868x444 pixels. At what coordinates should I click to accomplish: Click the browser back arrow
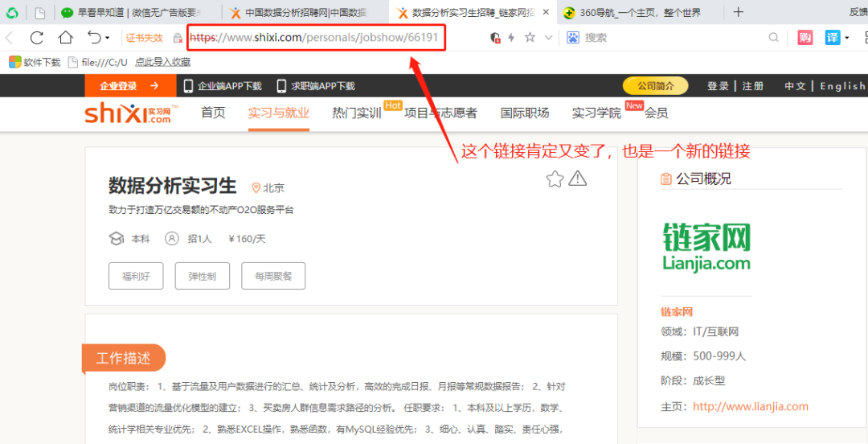(x=10, y=38)
